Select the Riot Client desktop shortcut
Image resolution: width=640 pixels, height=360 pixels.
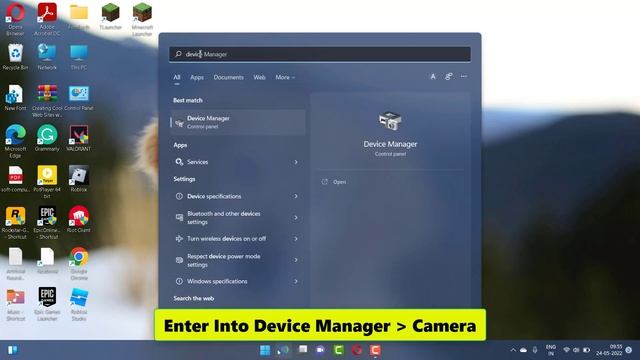[x=79, y=219]
